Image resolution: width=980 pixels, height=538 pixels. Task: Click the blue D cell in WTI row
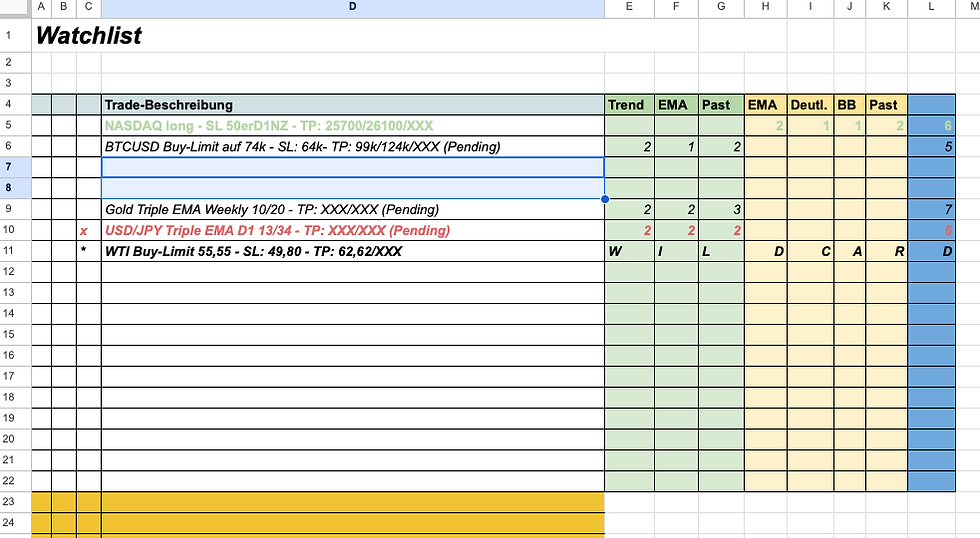click(931, 251)
